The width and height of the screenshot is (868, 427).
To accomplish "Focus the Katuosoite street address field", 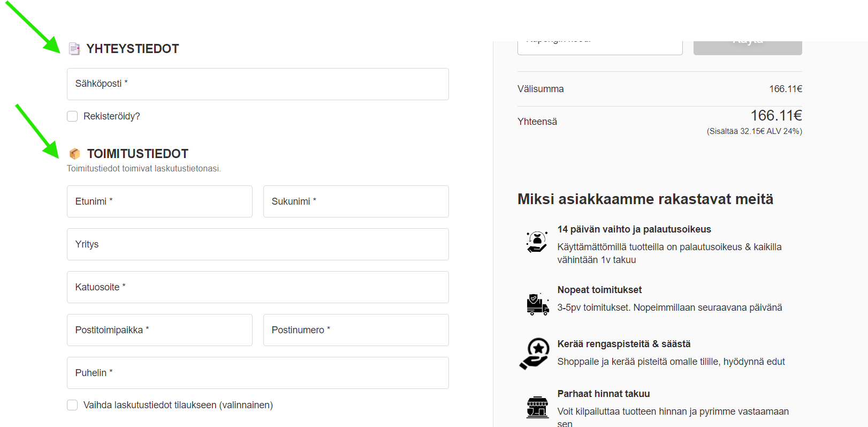I will click(258, 287).
